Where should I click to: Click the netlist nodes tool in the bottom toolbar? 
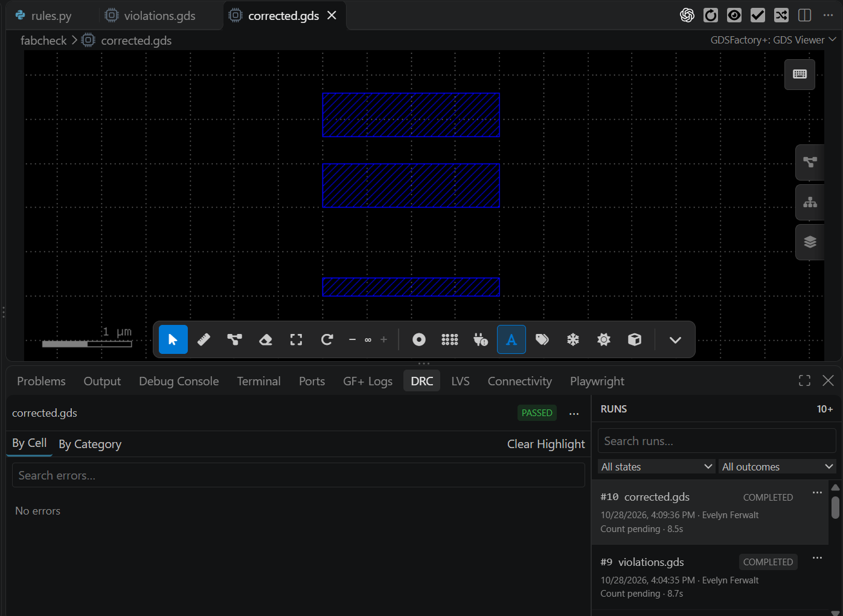[x=235, y=339]
